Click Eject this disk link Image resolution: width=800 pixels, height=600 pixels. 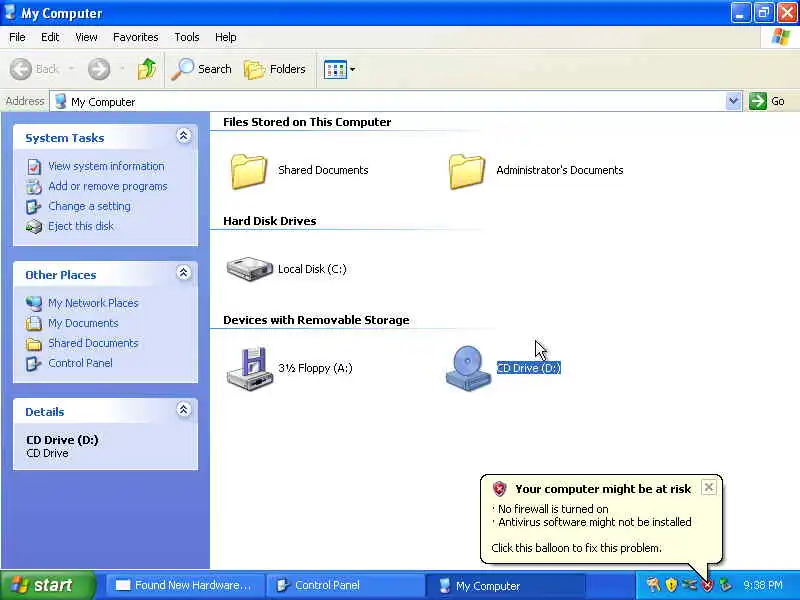[x=81, y=226]
